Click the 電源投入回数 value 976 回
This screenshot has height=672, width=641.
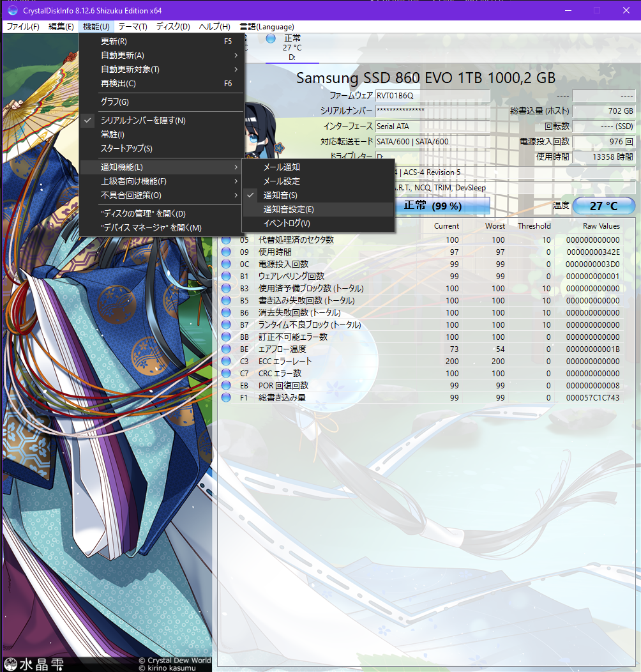click(604, 141)
